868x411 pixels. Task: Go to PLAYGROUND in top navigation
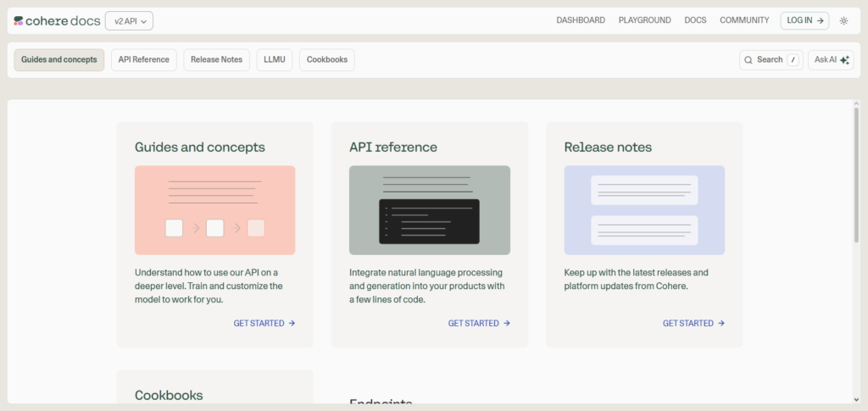(x=644, y=20)
